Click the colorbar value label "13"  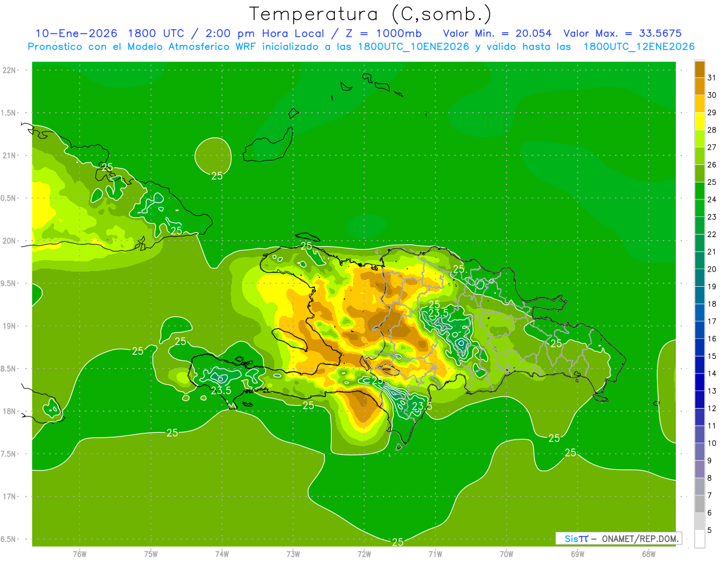click(712, 391)
